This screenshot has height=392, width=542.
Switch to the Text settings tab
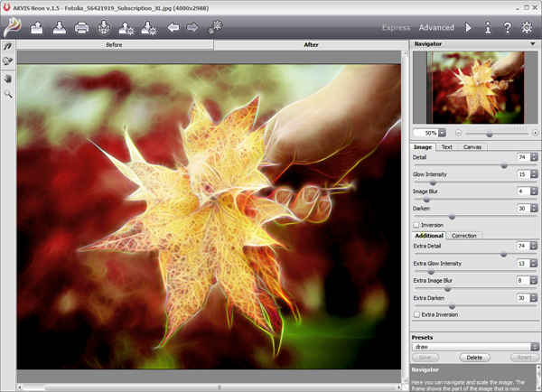(x=446, y=146)
